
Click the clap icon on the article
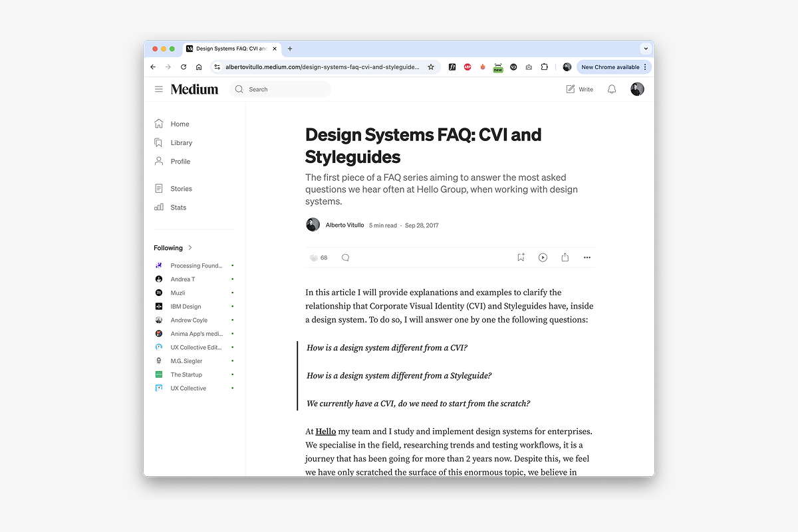(x=313, y=257)
